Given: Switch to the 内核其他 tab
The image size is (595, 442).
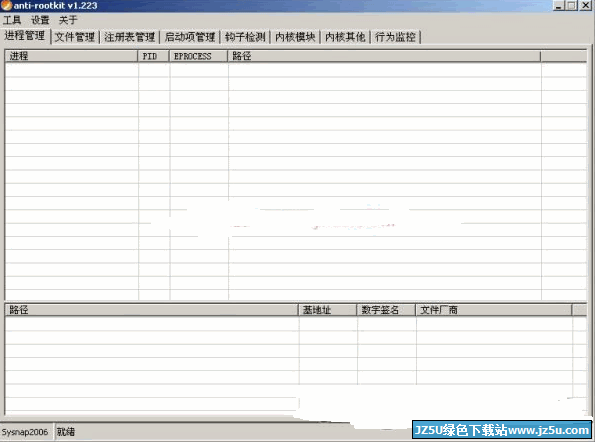Looking at the screenshot, I should (345, 37).
